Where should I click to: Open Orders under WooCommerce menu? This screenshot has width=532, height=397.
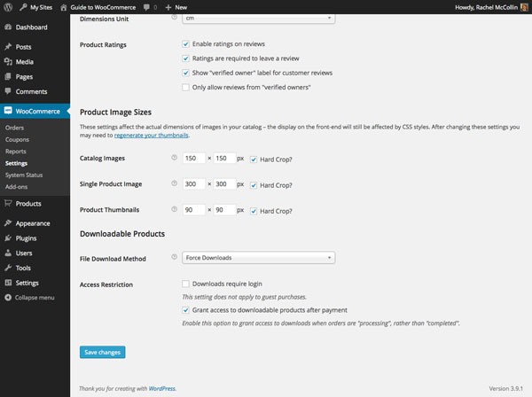14,128
